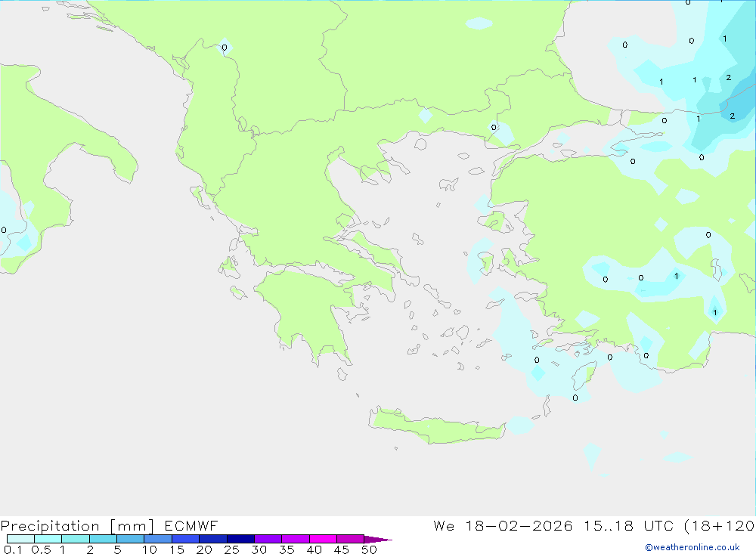Click the '15' legend scale label
This screenshot has width=756, height=554.
tap(176, 549)
